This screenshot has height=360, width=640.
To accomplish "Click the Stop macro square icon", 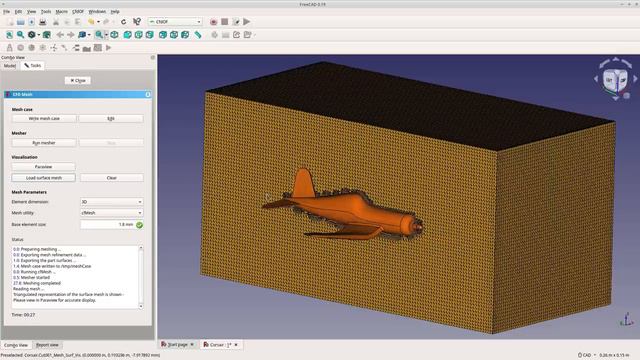I will [224, 22].
